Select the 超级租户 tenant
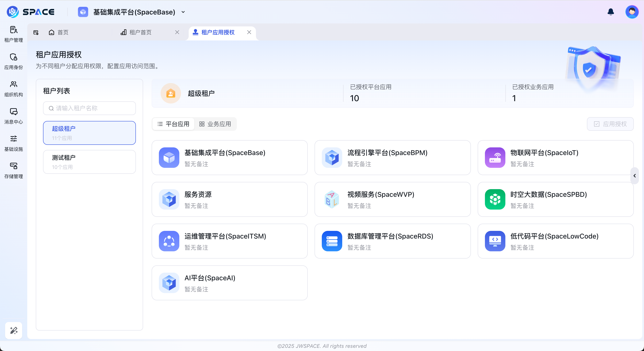This screenshot has width=644, height=351. (x=89, y=133)
